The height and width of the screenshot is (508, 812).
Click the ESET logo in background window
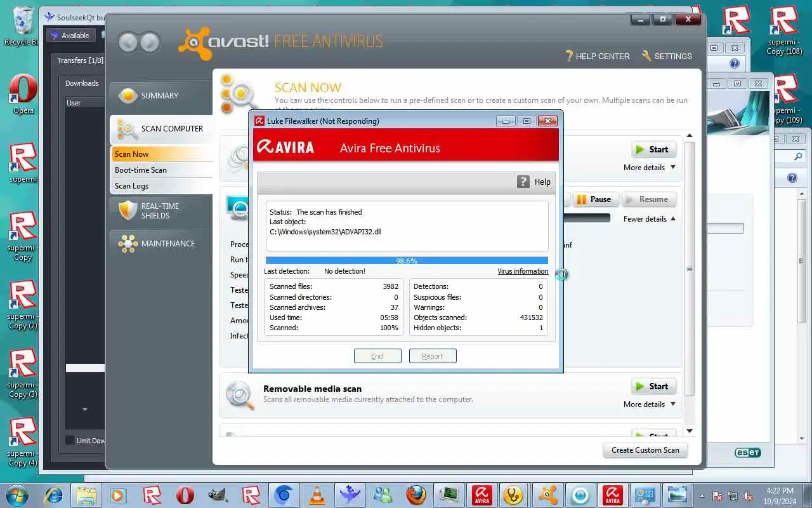click(747, 453)
